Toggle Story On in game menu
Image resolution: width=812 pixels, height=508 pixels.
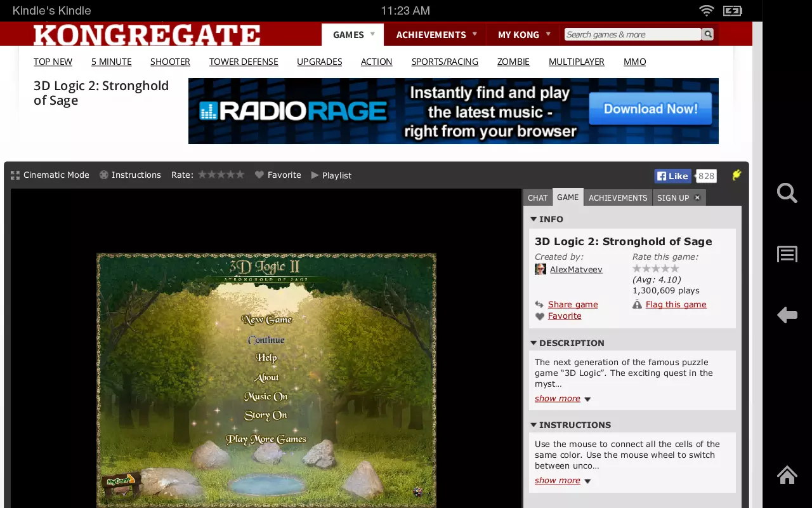[266, 415]
